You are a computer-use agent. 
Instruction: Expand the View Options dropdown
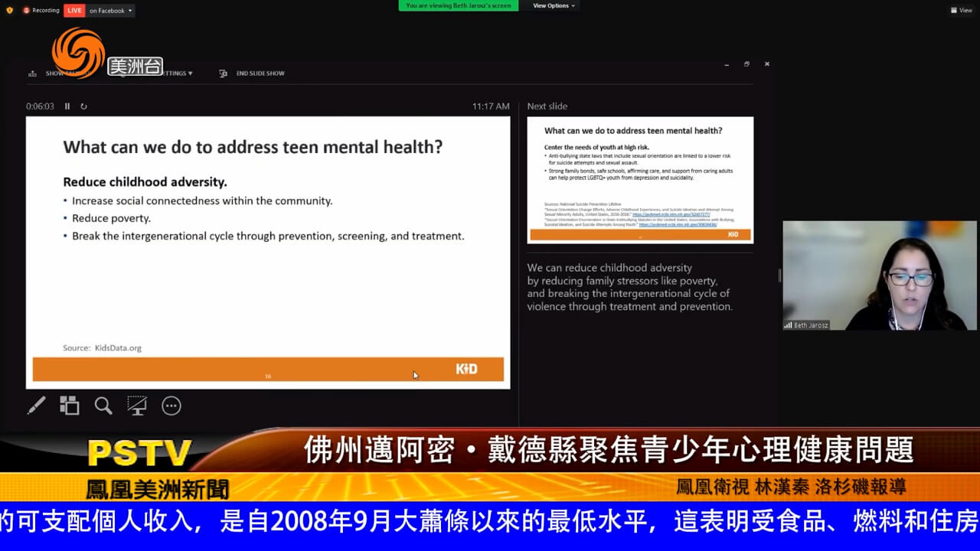553,6
